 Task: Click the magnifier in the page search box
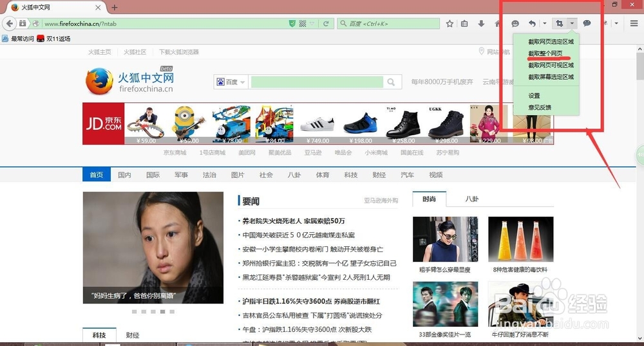(x=391, y=82)
